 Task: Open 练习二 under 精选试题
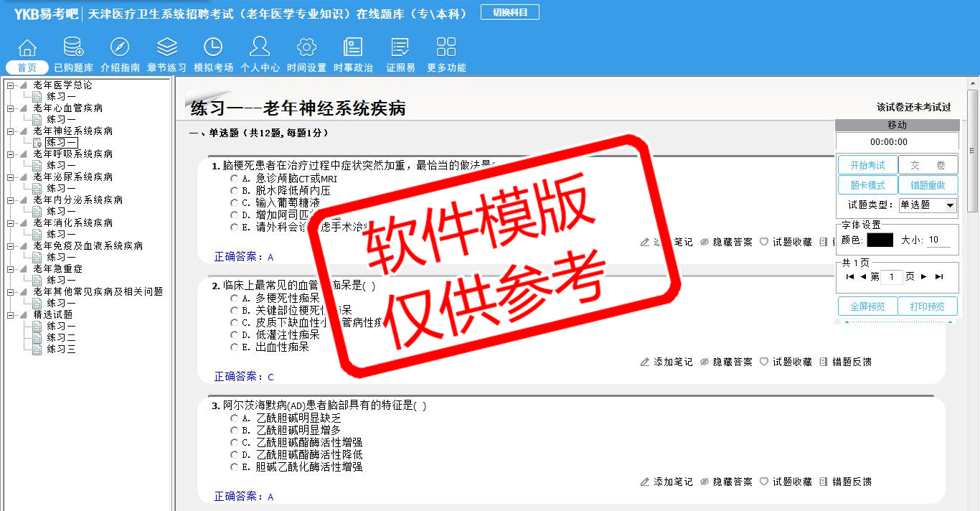[61, 337]
